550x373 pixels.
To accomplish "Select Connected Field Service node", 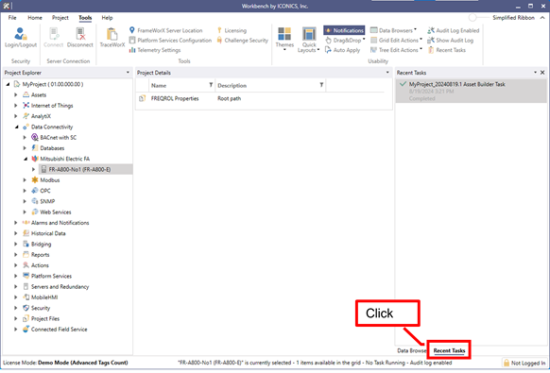I will [59, 329].
